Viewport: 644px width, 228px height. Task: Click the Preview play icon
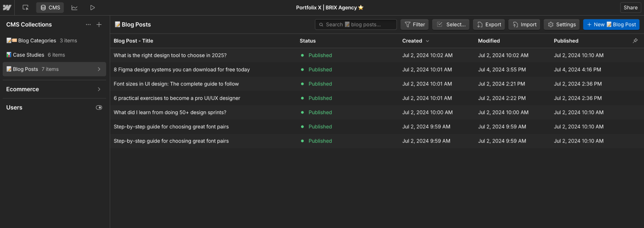click(x=92, y=7)
